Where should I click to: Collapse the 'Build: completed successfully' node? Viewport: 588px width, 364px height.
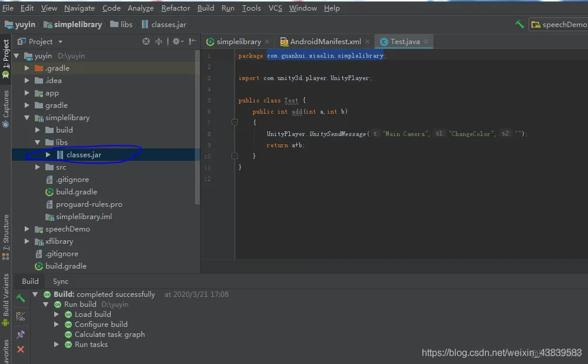(x=35, y=294)
